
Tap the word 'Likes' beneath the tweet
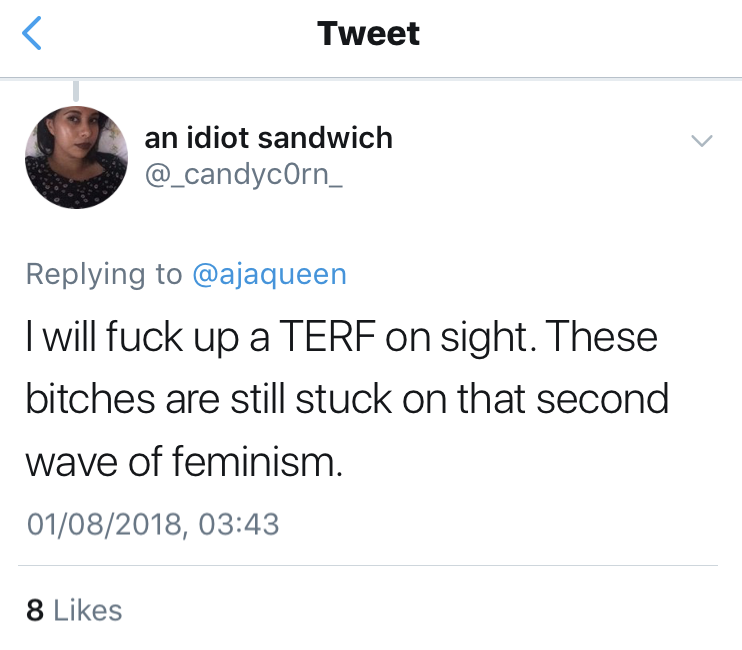click(87, 610)
